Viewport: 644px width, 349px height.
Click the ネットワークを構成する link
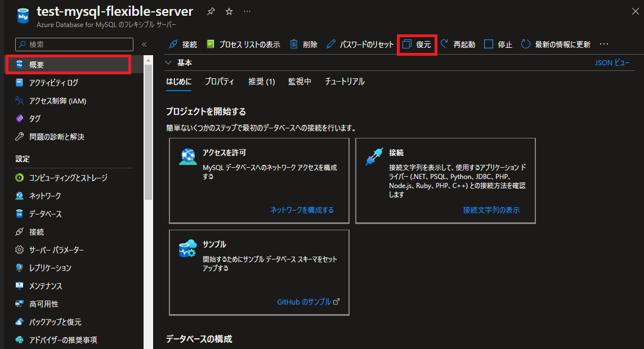302,210
